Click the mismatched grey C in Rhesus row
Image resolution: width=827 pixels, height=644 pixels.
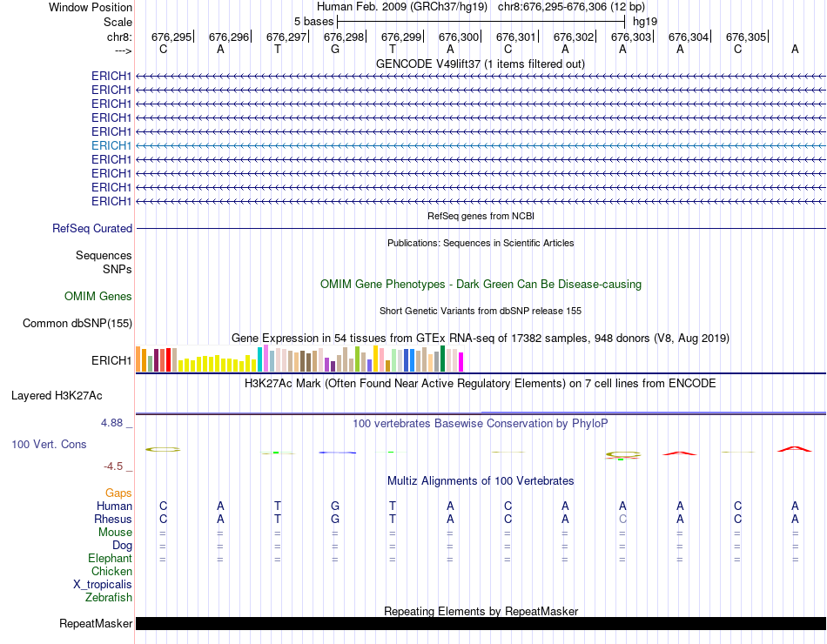[622, 519]
